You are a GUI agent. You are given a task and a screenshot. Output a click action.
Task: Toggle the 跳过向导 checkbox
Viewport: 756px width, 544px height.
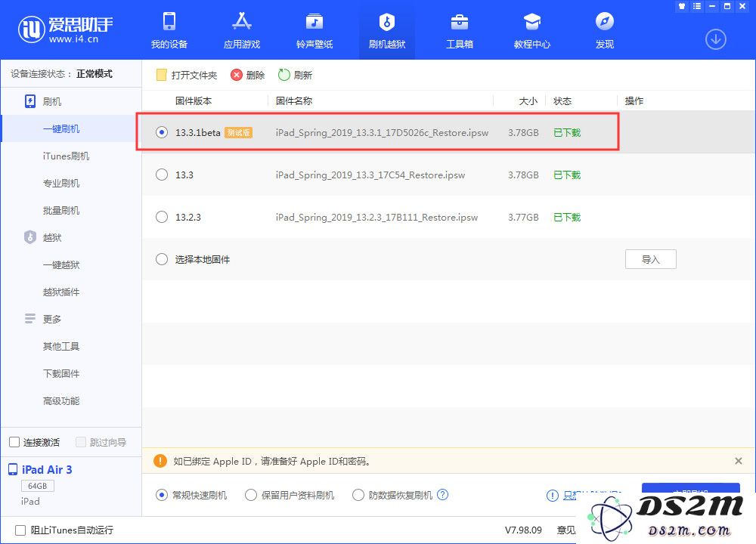coord(81,442)
